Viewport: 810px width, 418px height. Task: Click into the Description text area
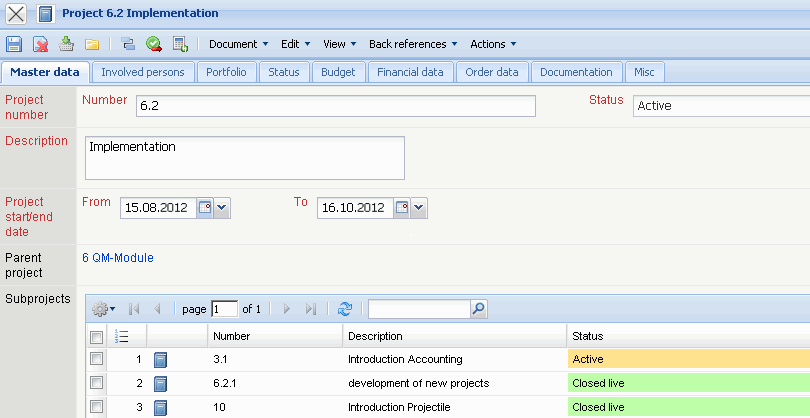point(244,158)
